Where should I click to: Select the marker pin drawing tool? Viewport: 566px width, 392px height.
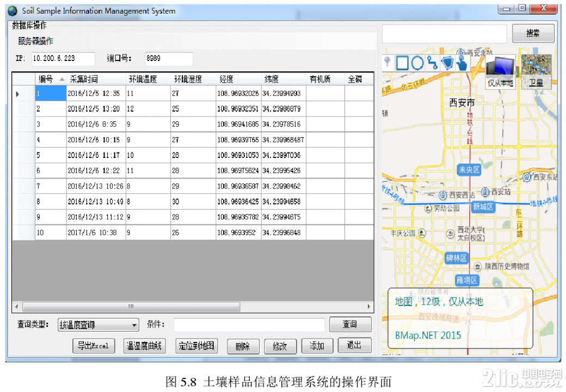pos(387,63)
